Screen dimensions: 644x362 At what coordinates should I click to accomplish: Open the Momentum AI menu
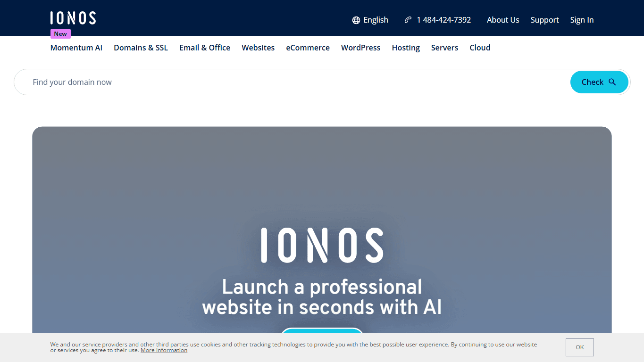pyautogui.click(x=76, y=48)
